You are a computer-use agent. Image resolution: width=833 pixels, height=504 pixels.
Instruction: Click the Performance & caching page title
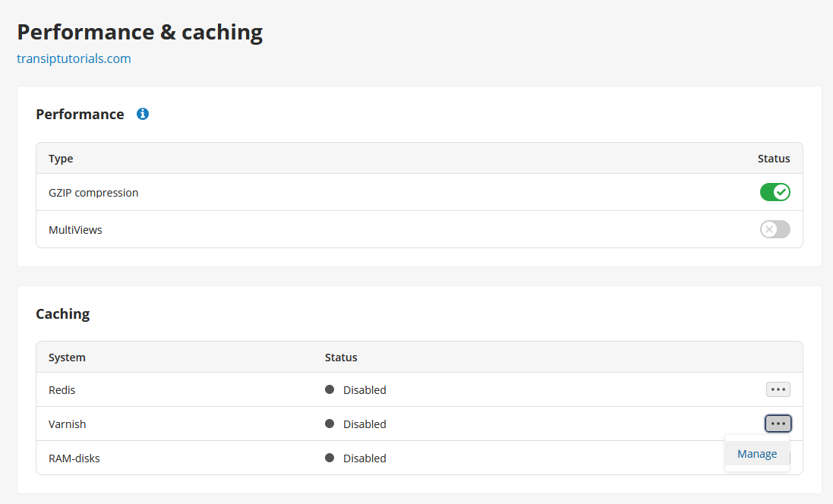pos(140,32)
